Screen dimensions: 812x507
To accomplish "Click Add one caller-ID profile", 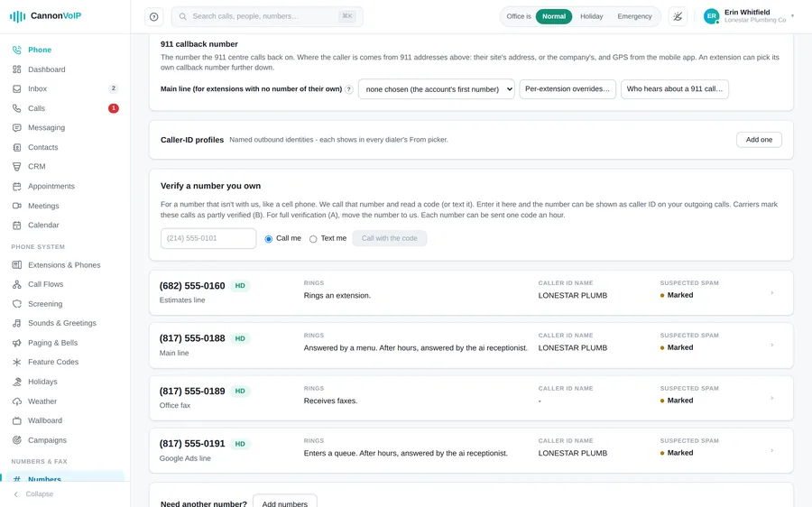I will click(x=759, y=140).
